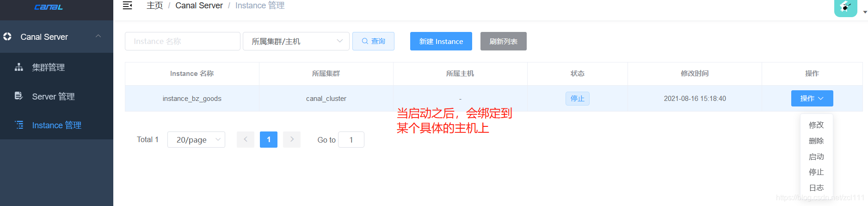
Task: Click the Total 1 pagination label
Action: 148,139
